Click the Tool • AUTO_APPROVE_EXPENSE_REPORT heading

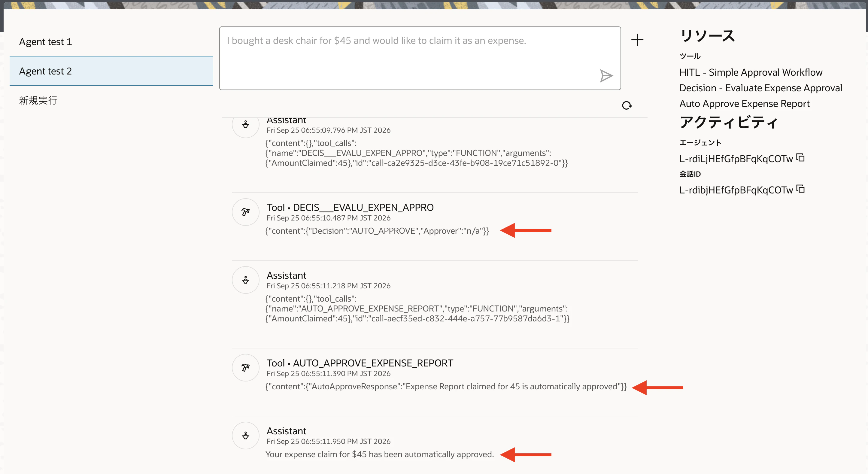click(x=360, y=363)
